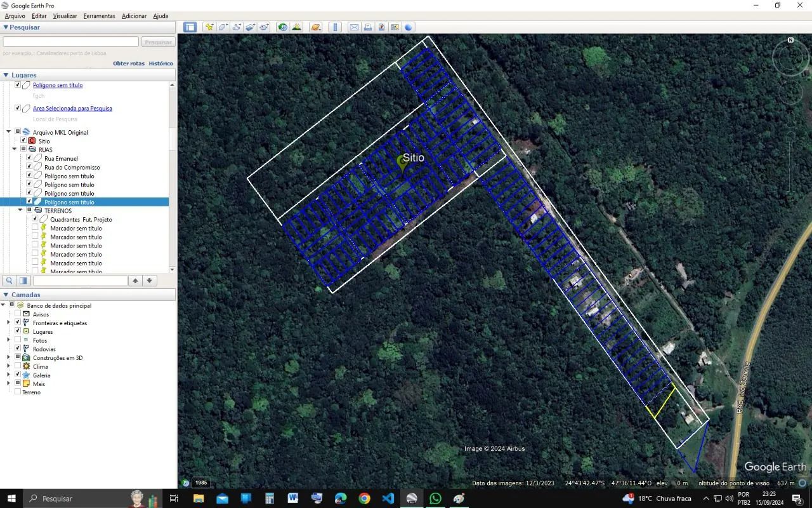812x508 pixels.
Task: Enable the Fotos layer checkbox
Action: tap(18, 340)
